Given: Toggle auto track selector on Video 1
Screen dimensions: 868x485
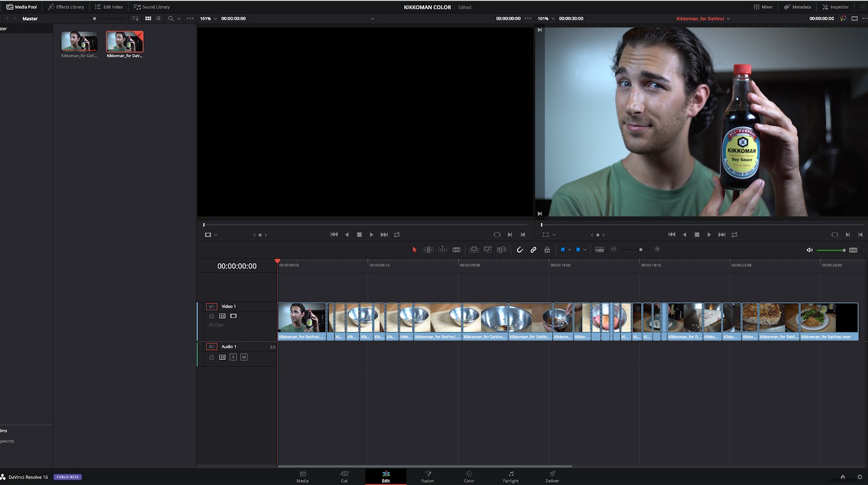Looking at the screenshot, I should click(222, 316).
